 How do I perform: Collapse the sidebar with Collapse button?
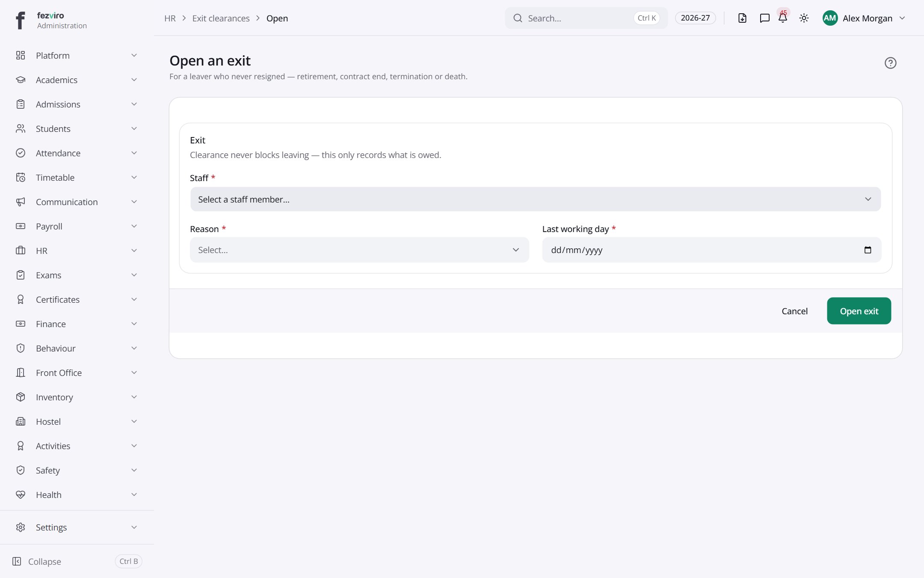pos(77,561)
